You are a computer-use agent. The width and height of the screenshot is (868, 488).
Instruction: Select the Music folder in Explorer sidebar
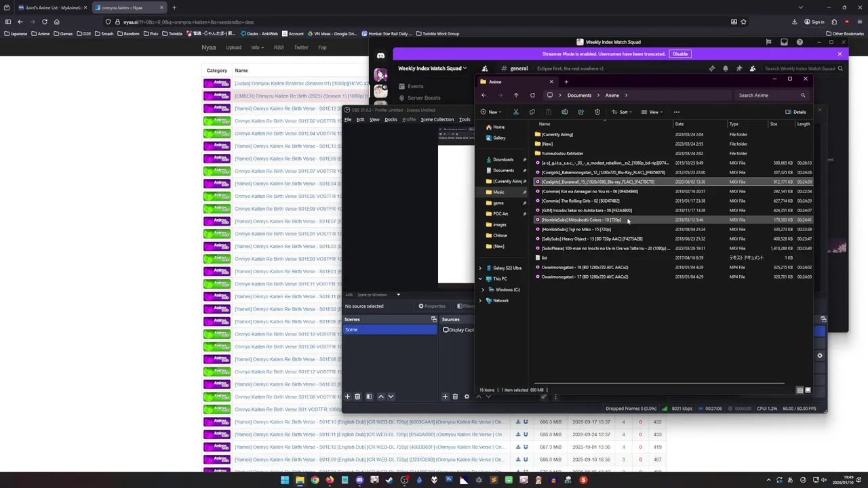pos(498,192)
